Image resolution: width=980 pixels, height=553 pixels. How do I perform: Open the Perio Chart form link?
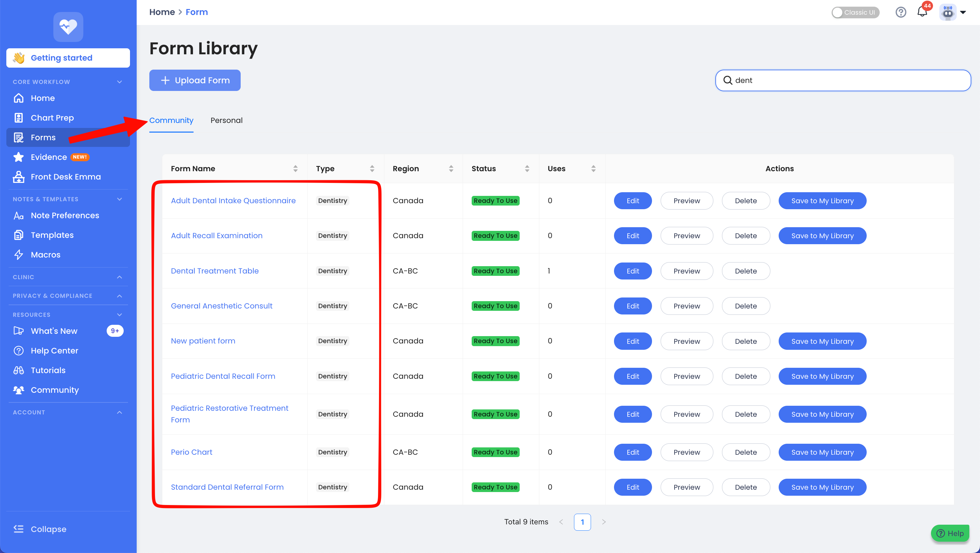(191, 452)
